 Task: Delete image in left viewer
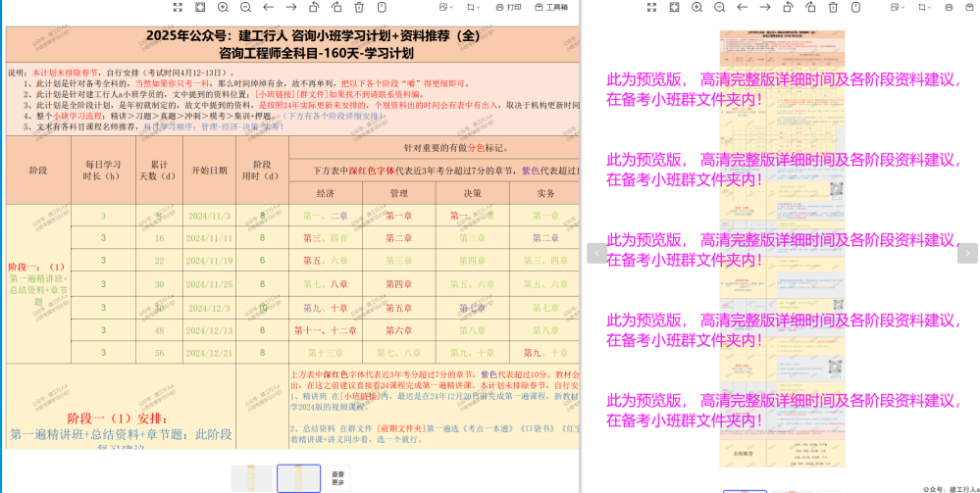[x=359, y=7]
